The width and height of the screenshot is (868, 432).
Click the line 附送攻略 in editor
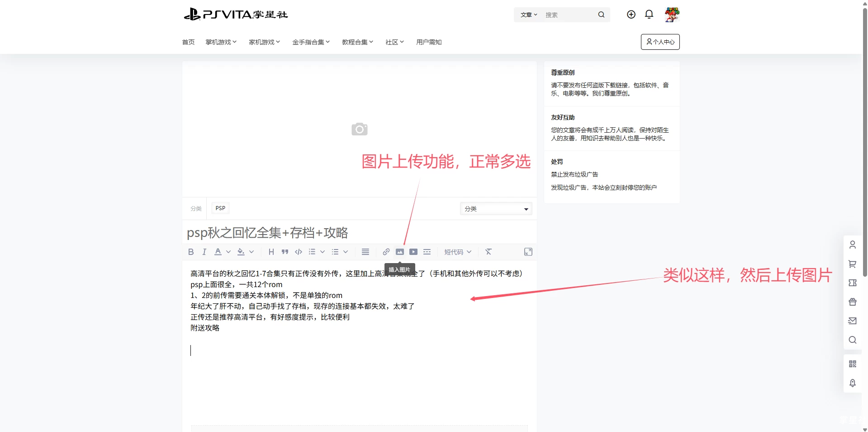[205, 328]
